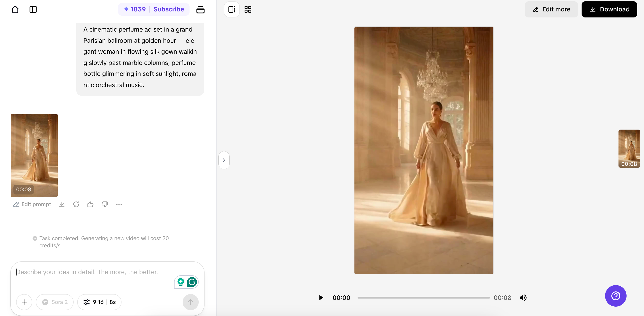Switch to single preview layout view
Viewport: 644px width, 316px height.
pos(232,9)
